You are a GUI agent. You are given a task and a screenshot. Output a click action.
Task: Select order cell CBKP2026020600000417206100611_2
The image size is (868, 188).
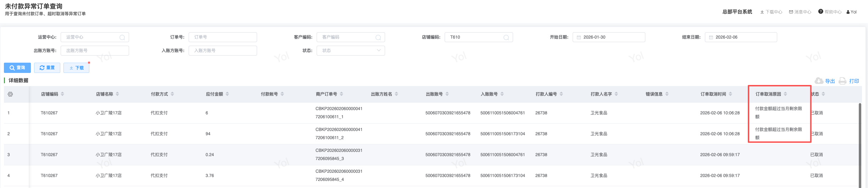(339, 133)
